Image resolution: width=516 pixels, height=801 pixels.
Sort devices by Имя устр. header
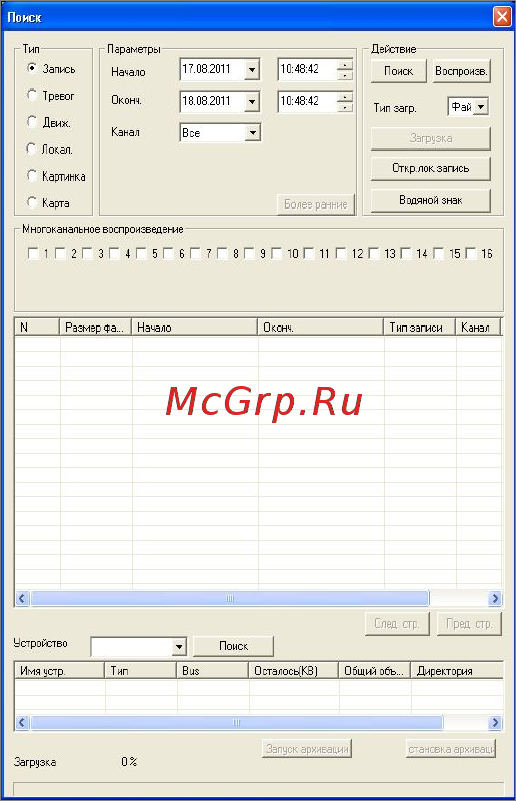[60, 671]
